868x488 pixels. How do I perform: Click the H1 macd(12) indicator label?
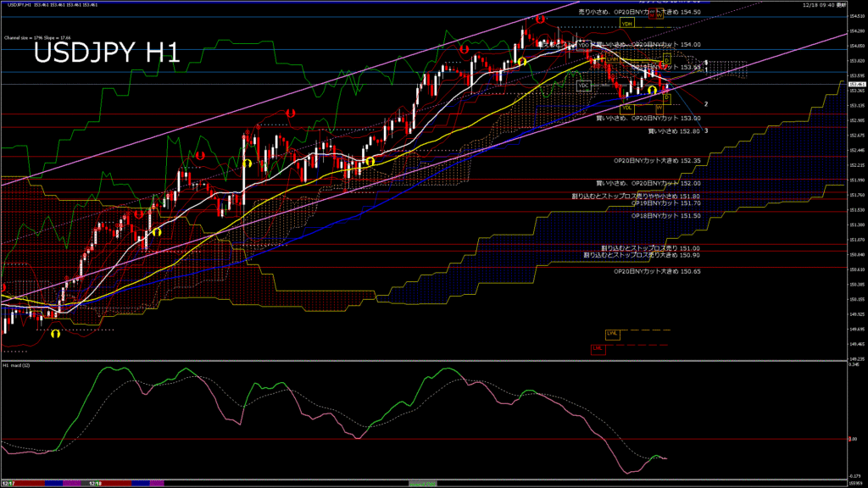click(x=18, y=365)
